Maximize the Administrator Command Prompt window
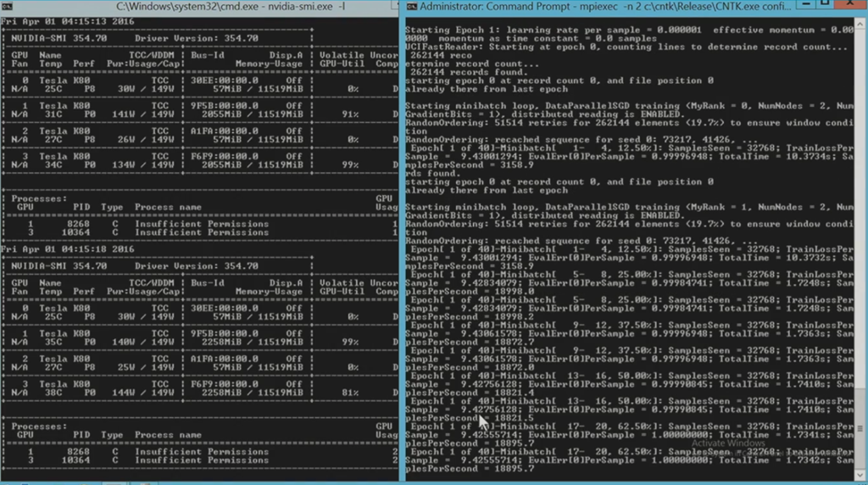The width and height of the screenshot is (868, 485). tap(825, 5)
